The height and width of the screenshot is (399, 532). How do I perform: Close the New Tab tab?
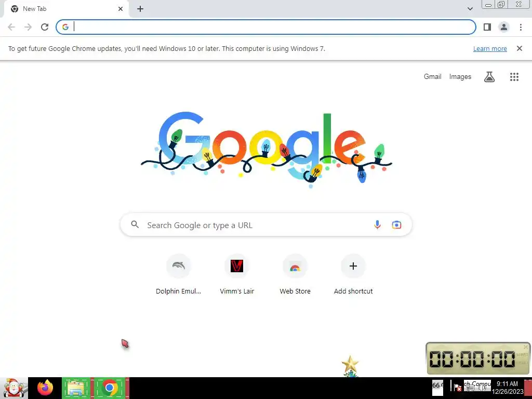tap(121, 9)
